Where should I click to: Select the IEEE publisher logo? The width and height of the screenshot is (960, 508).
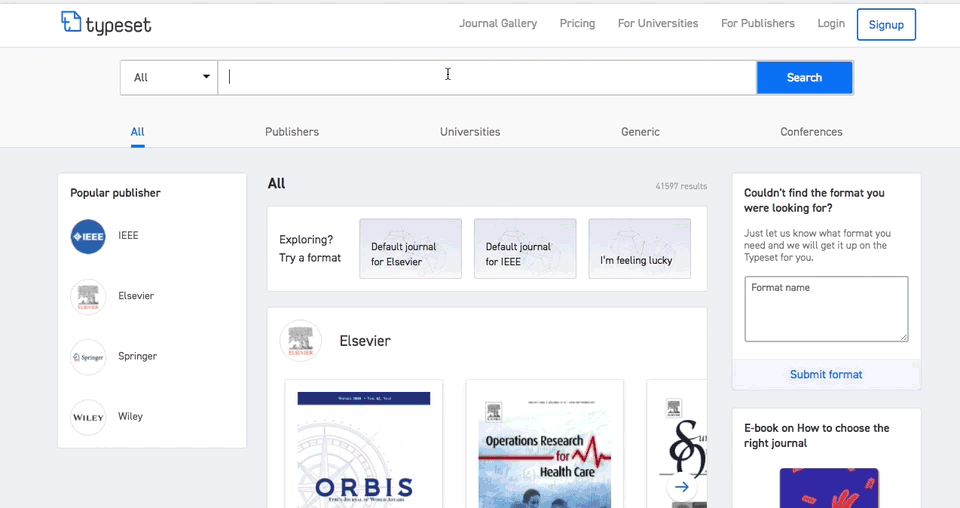pos(88,237)
